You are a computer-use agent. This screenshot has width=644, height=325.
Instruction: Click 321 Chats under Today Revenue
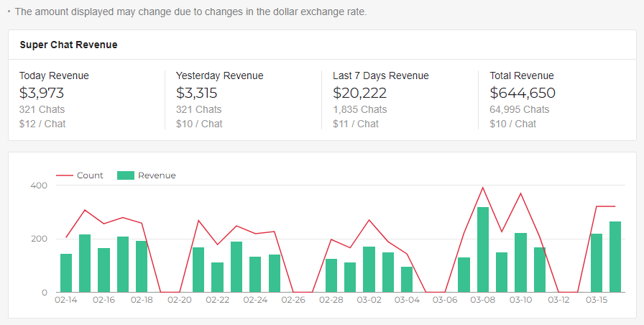point(42,110)
